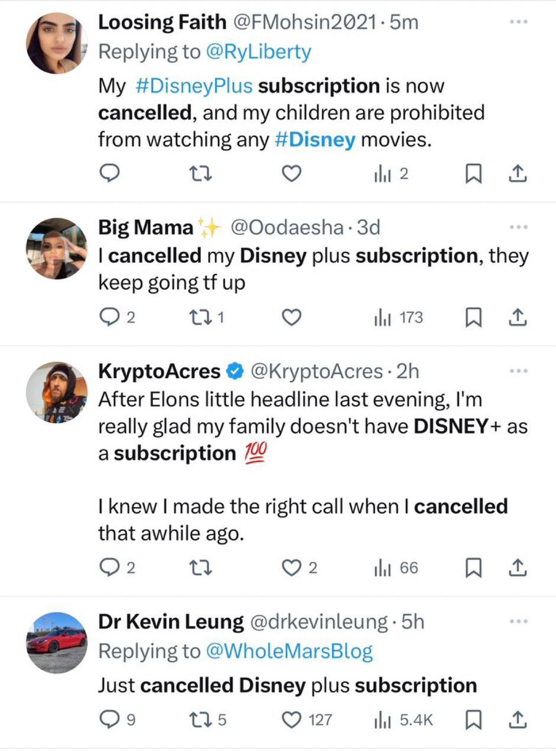Reply to Dr Kevin Leung's tweet

(109, 720)
